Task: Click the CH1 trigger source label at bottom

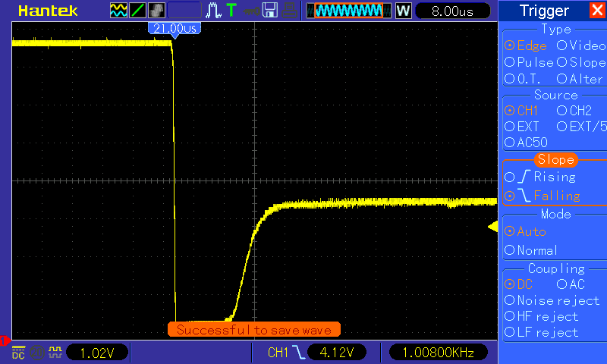Action: click(278, 353)
